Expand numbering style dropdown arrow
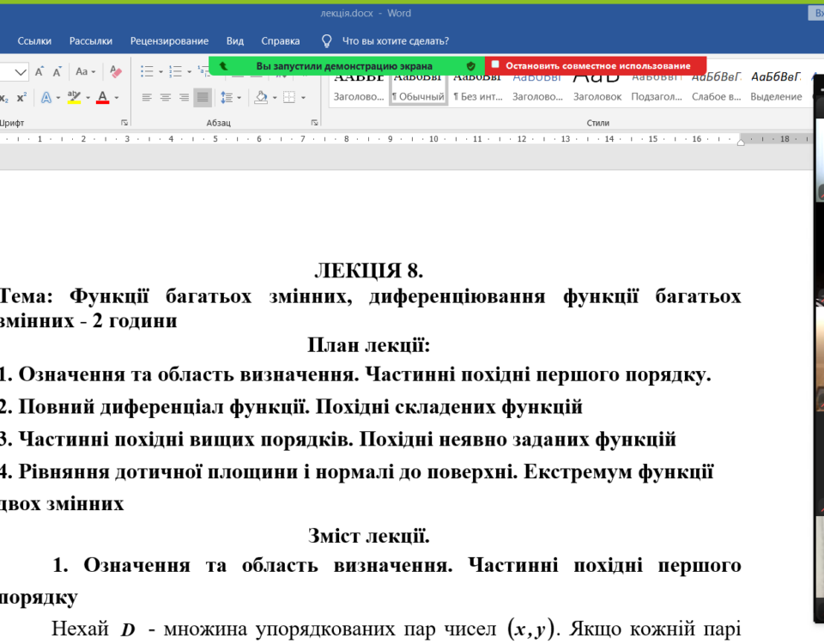Image resolution: width=824 pixels, height=644 pixels. (x=189, y=72)
